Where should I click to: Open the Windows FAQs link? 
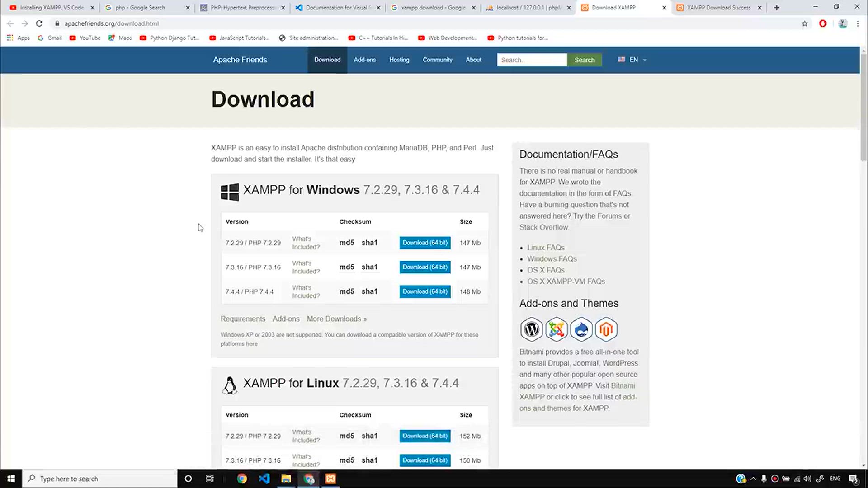(552, 259)
